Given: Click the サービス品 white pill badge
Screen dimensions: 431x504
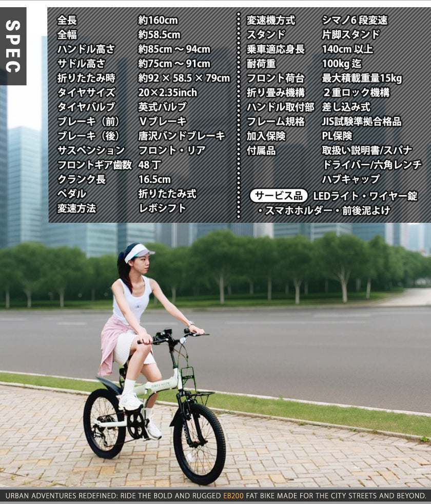Looking at the screenshot, I should [x=279, y=196].
